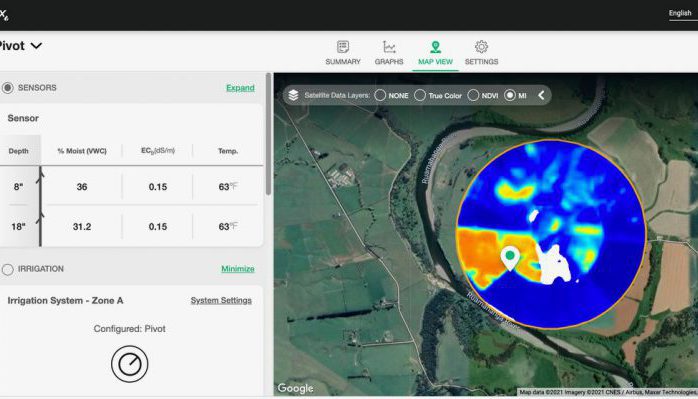
Task: Click the Configured: Pivot text
Action: (x=130, y=329)
